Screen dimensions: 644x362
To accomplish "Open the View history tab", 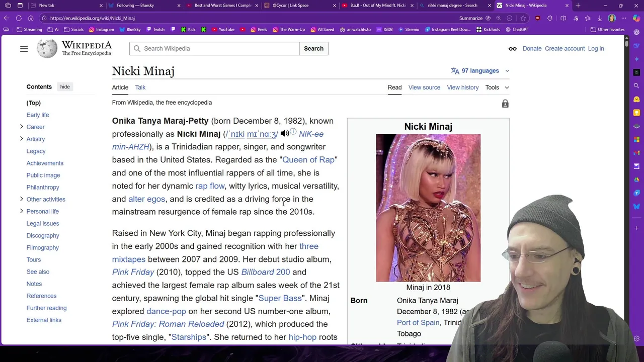I will click(462, 87).
